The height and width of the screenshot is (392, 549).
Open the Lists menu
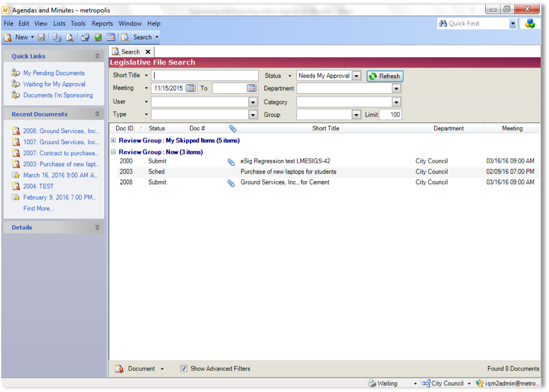pyautogui.click(x=59, y=23)
